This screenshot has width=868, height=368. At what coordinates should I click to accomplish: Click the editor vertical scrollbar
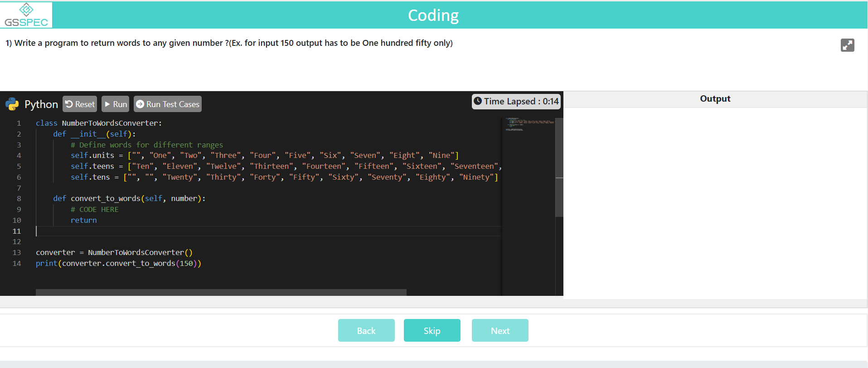click(x=559, y=167)
